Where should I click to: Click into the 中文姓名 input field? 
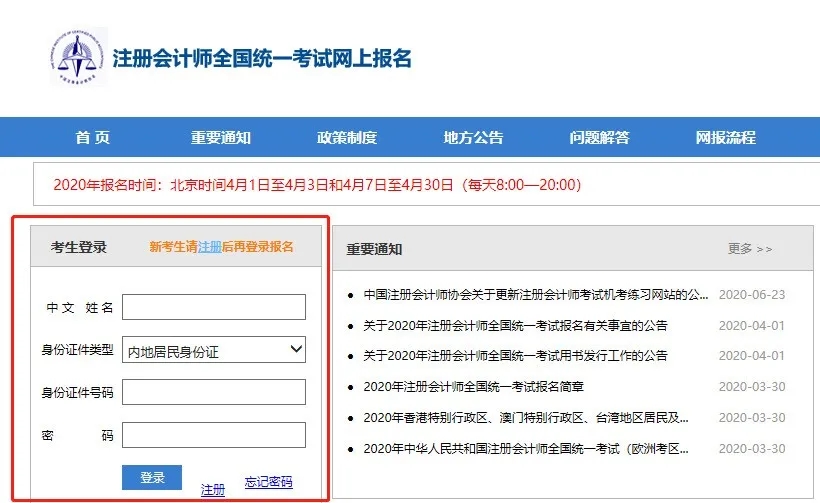click(213, 307)
